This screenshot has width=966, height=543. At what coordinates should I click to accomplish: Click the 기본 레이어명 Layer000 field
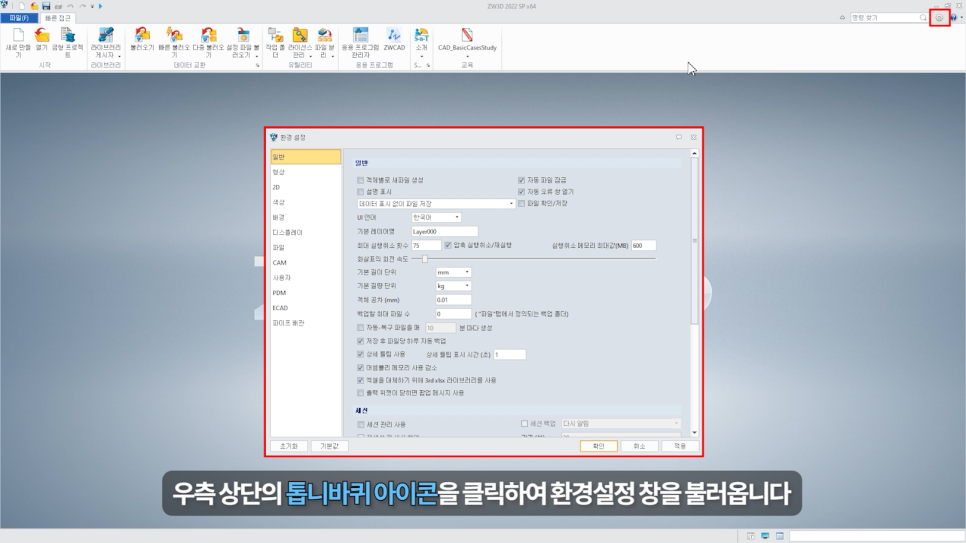[444, 232]
